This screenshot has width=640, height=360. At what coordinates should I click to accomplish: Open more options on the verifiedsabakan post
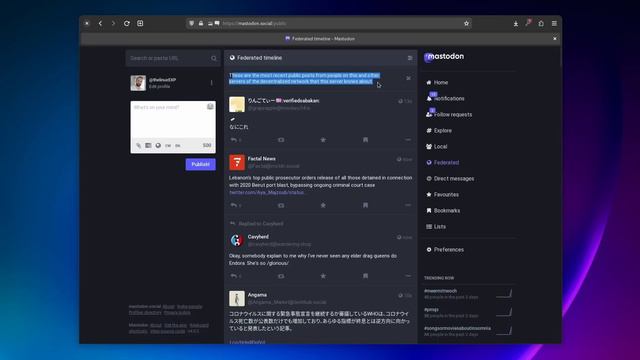tap(408, 140)
